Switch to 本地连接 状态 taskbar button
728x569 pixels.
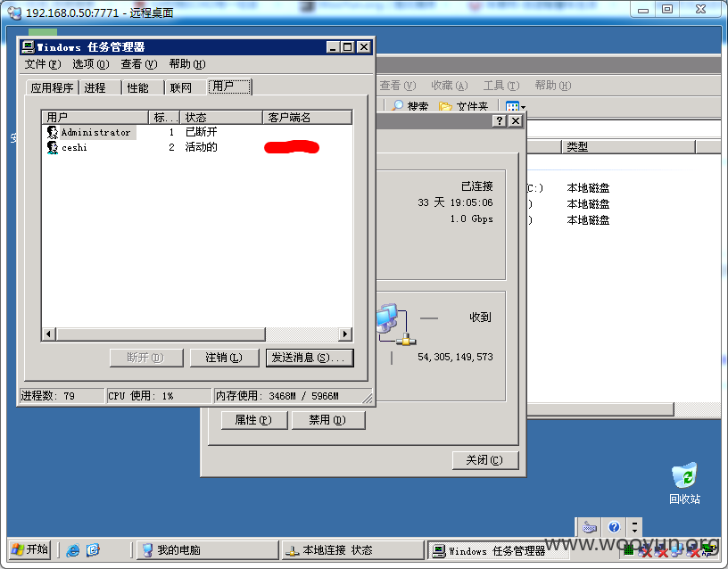coord(352,550)
